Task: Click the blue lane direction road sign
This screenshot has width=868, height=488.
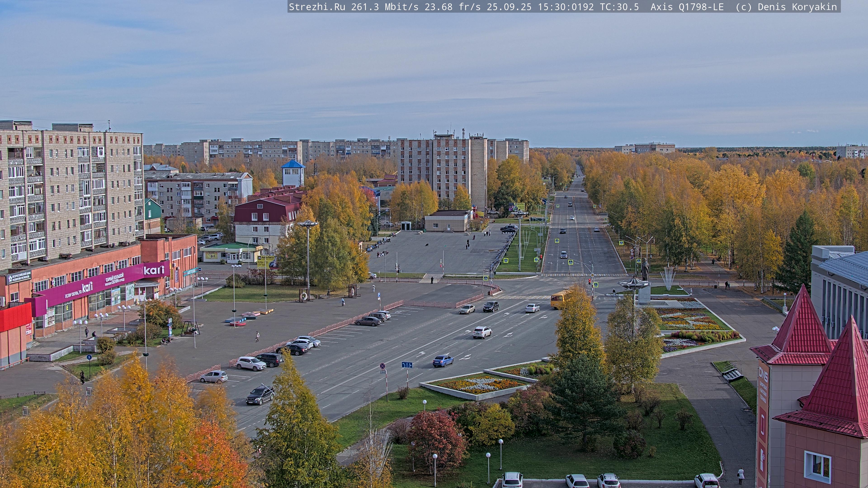Action: pyautogui.click(x=407, y=365)
